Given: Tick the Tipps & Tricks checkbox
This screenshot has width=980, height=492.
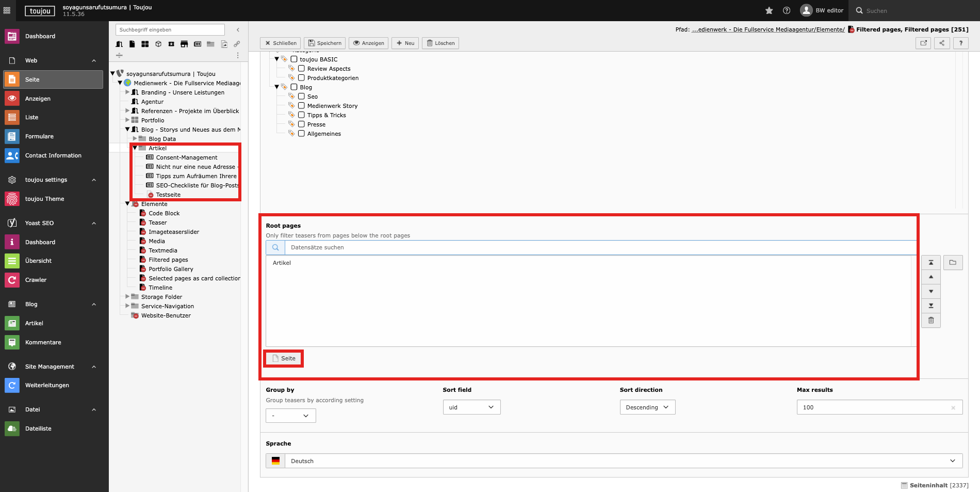Looking at the screenshot, I should 301,115.
